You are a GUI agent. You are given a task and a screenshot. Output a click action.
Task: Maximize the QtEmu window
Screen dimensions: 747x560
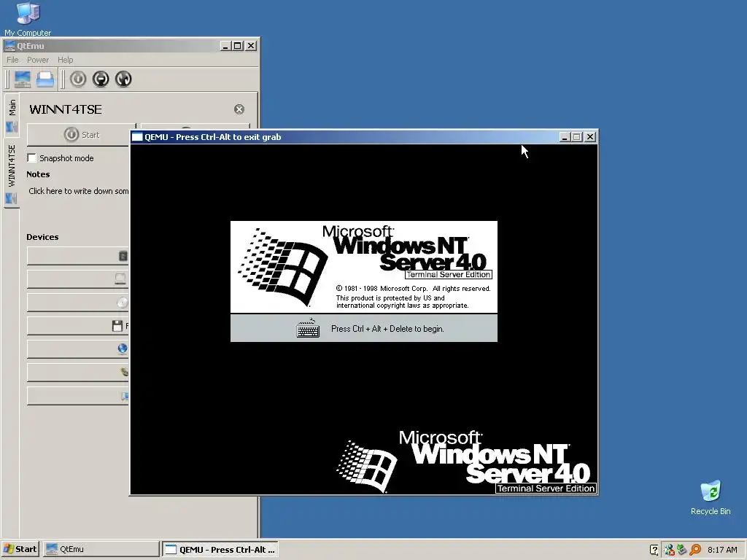pos(237,46)
